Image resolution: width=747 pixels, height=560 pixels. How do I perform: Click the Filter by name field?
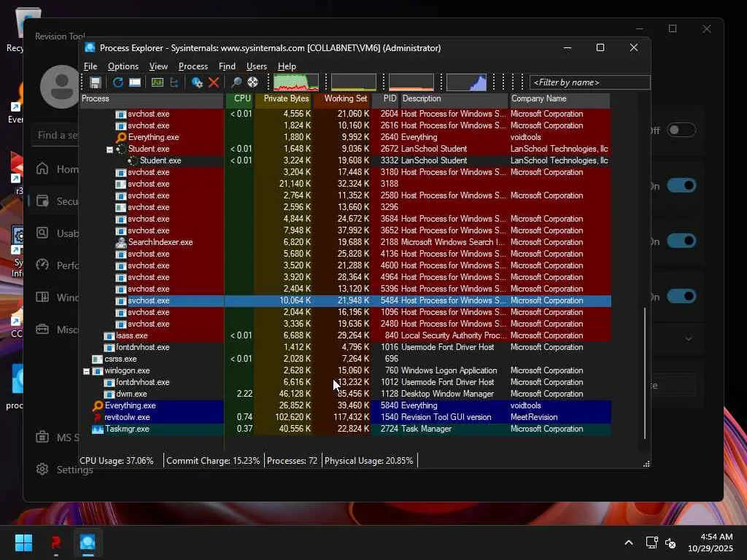[589, 83]
